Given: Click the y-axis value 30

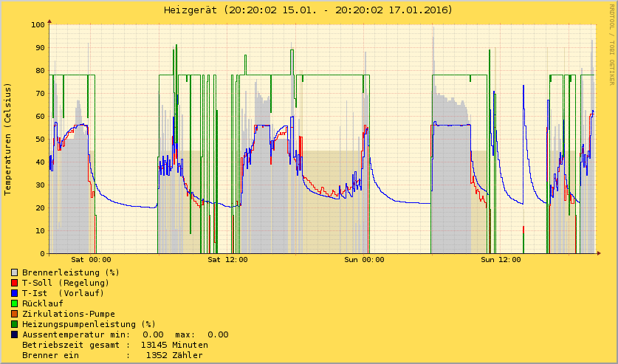Looking at the screenshot, I should point(40,185).
